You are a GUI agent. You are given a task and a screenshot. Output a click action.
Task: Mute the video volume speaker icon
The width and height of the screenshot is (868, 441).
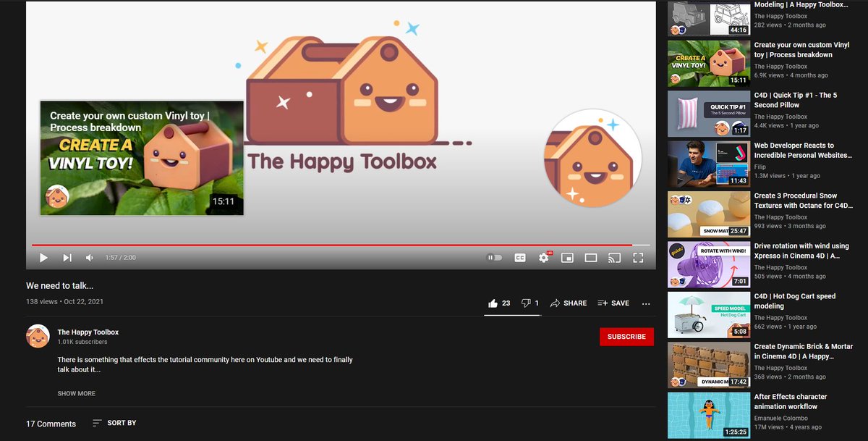[x=90, y=258]
